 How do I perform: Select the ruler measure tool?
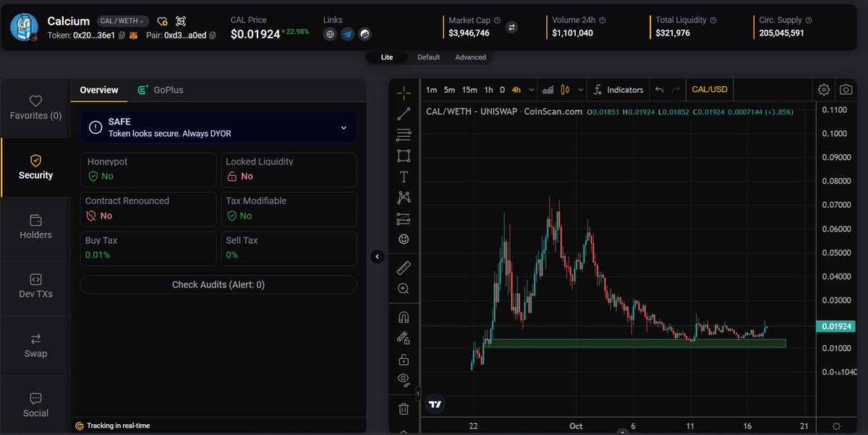404,268
